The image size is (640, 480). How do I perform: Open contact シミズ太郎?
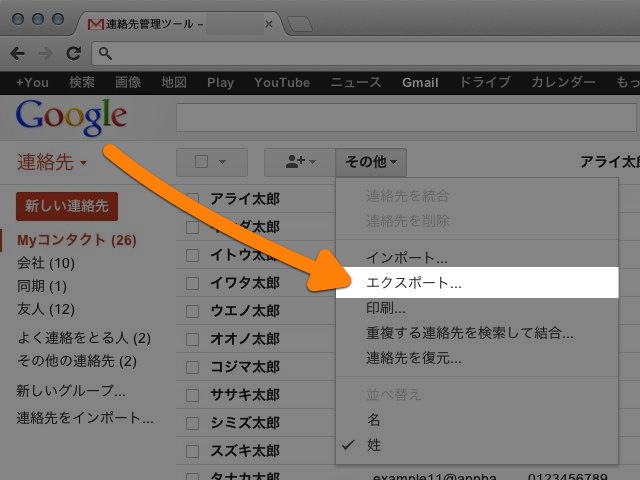tap(245, 423)
